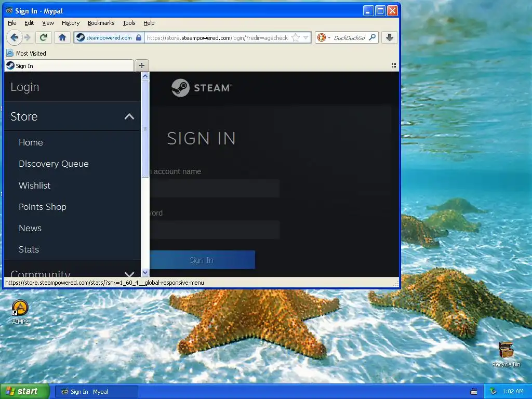Open the Edit menu
The width and height of the screenshot is (532, 399).
point(29,23)
